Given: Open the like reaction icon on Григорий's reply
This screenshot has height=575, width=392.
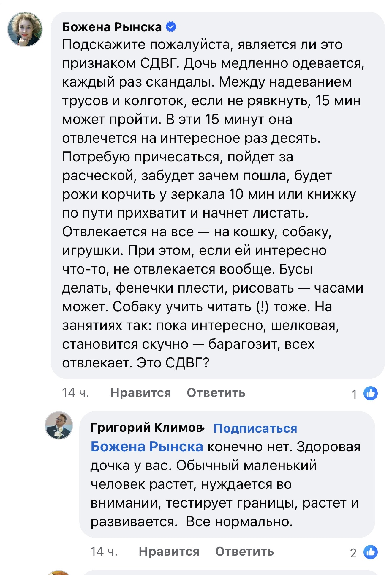Looking at the screenshot, I should [x=371, y=552].
